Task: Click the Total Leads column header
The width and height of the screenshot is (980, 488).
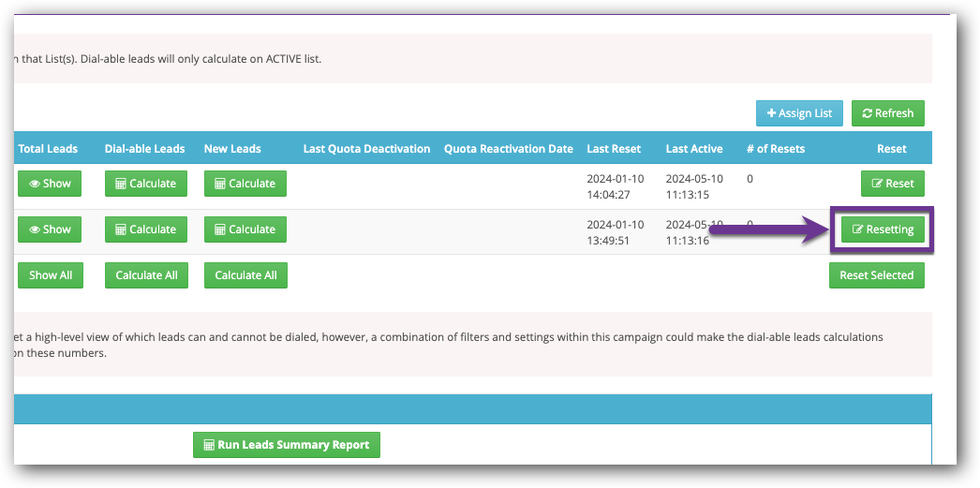Action: point(48,149)
